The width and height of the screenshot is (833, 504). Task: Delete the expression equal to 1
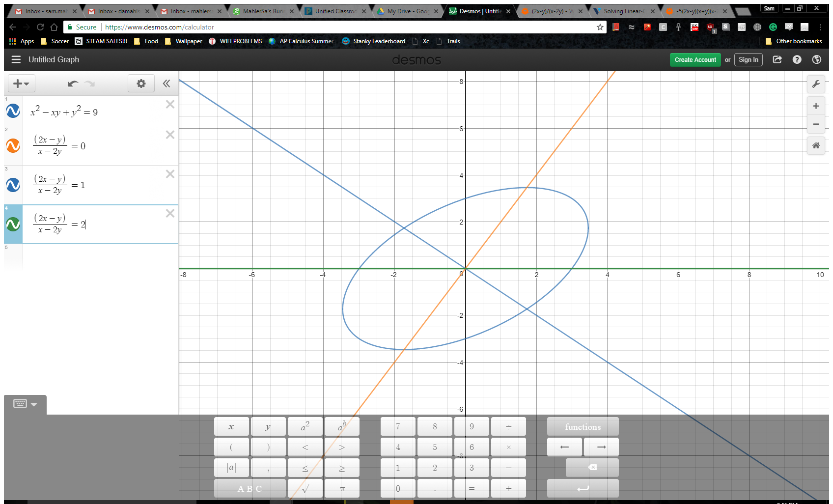[170, 174]
